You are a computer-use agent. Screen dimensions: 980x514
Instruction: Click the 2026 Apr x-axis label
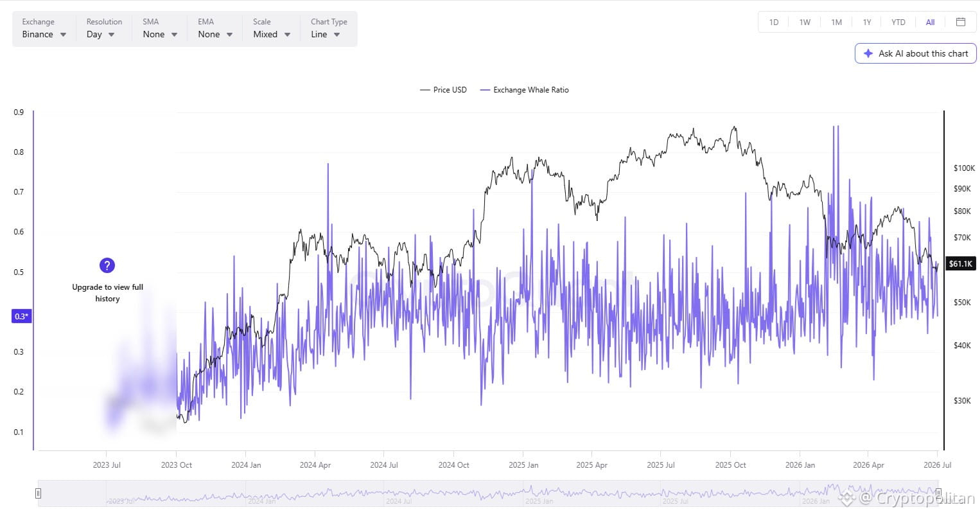[x=868, y=465]
